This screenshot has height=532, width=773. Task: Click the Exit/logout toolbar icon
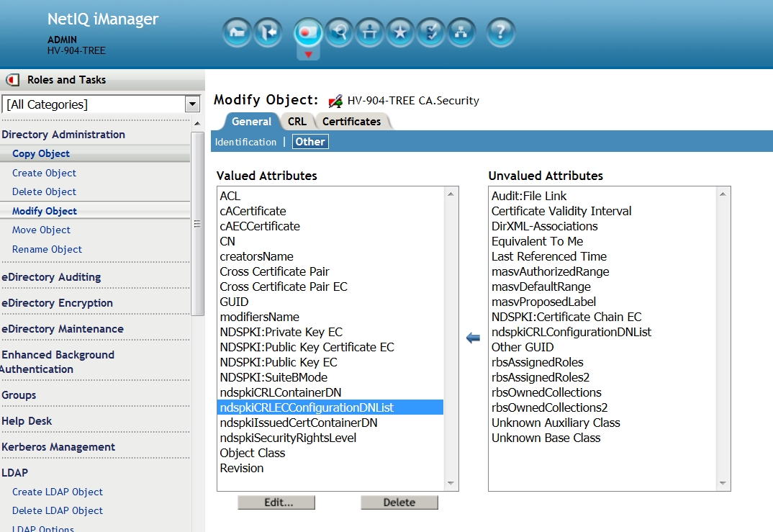pyautogui.click(x=268, y=32)
